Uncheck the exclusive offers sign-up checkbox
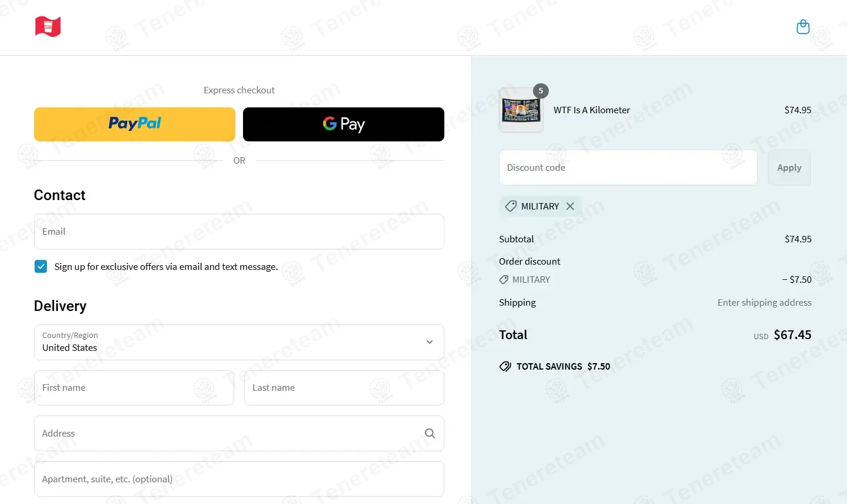Image resolution: width=847 pixels, height=504 pixels. (x=41, y=266)
